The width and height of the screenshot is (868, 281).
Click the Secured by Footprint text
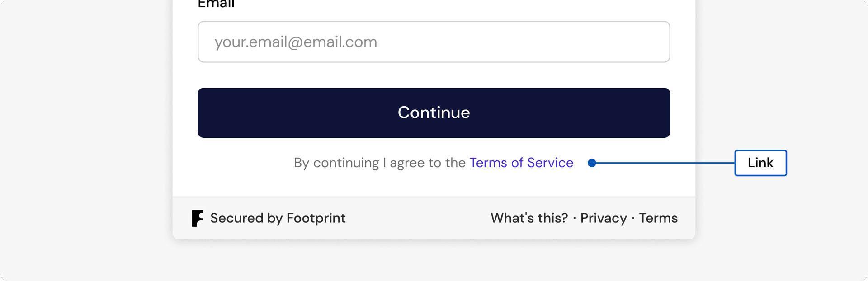(278, 218)
